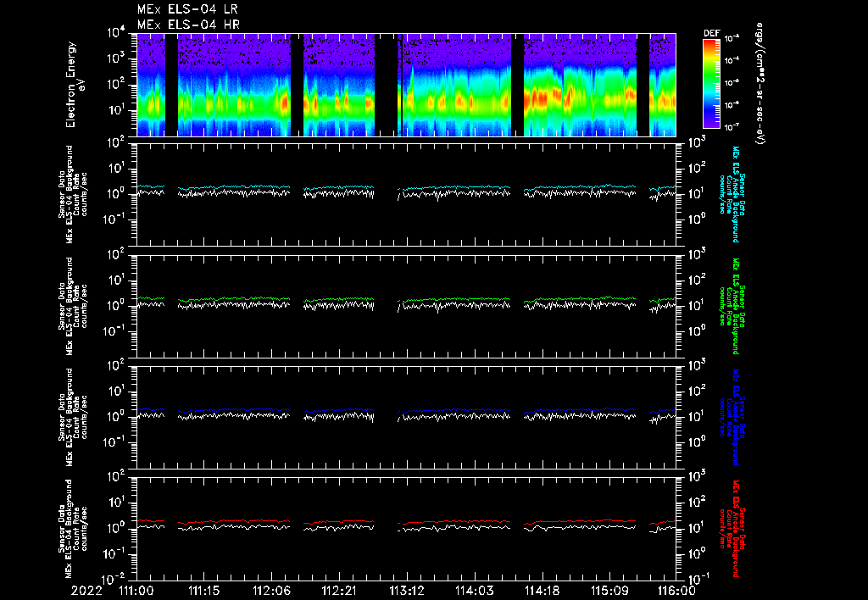This screenshot has height=600, width=868.
Task: Click the "114:18" time axis label
Action: coord(542,591)
